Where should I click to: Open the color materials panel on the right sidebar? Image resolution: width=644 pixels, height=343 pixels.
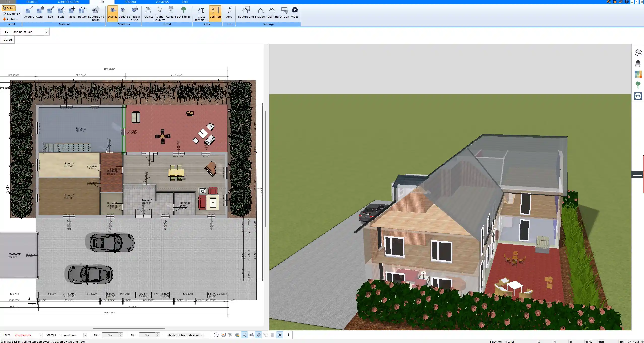[x=638, y=74]
